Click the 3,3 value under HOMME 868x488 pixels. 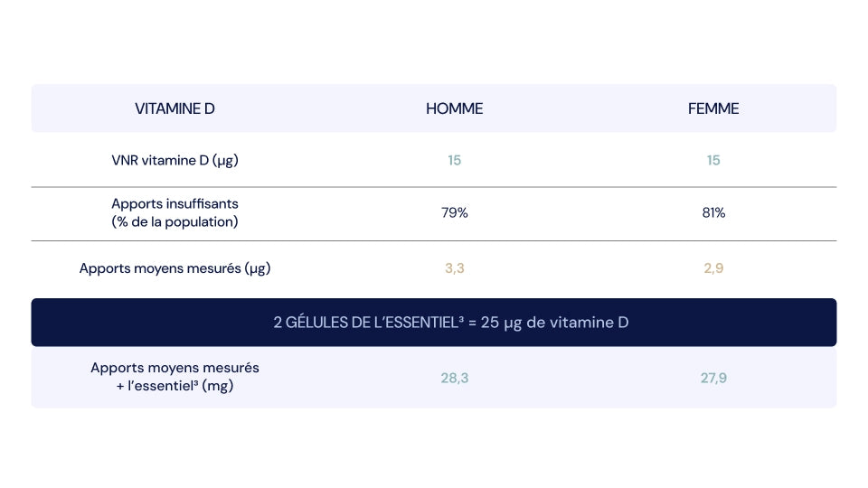pos(454,268)
